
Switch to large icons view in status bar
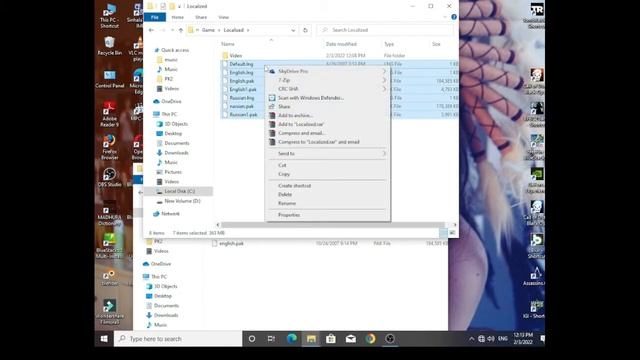tap(452, 233)
